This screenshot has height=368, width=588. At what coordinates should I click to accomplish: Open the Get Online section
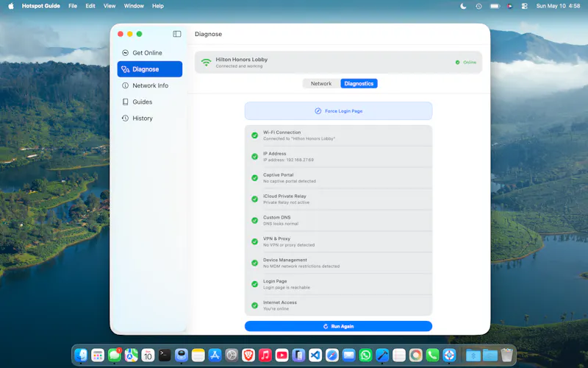pyautogui.click(x=150, y=53)
